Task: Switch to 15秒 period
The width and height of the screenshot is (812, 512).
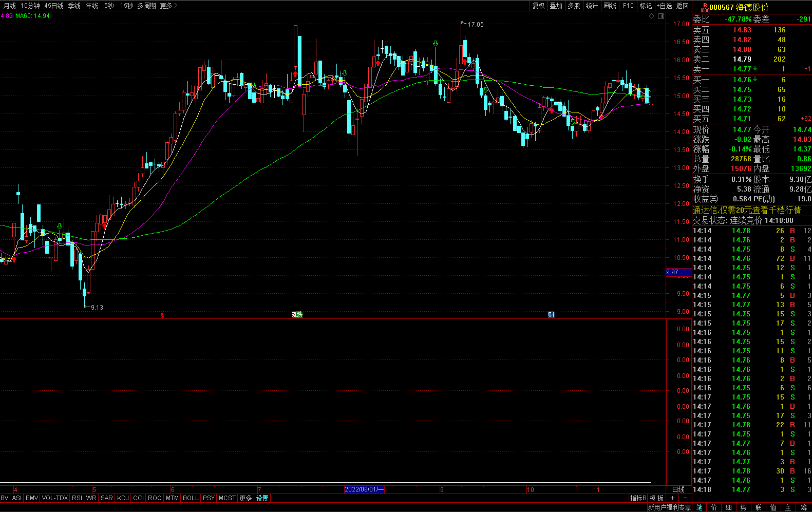Action: coord(126,6)
